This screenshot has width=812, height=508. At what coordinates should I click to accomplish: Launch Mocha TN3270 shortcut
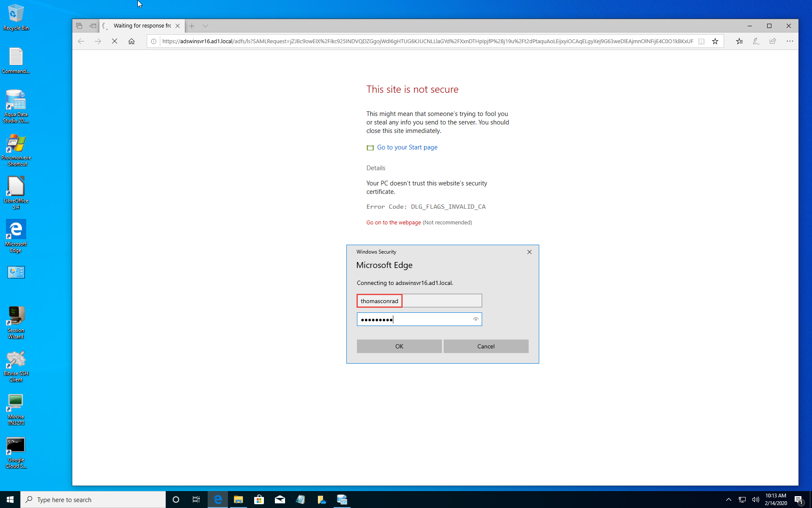[x=16, y=410]
